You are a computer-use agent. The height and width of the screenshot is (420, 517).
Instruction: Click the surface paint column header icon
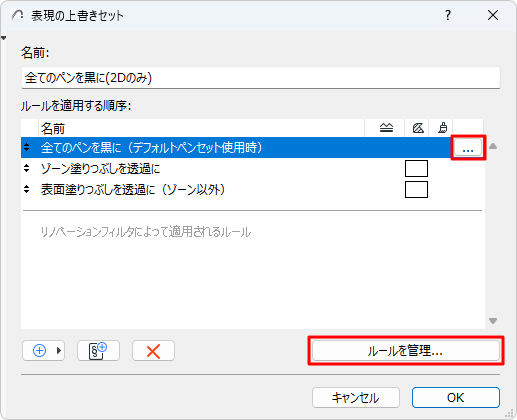(443, 128)
